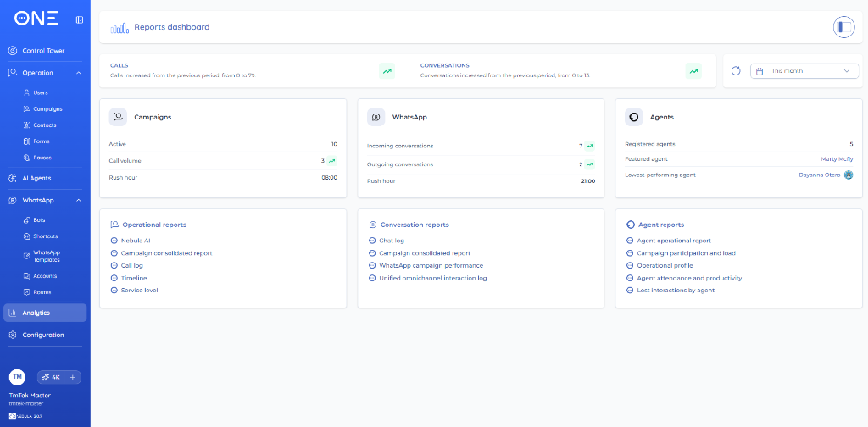Image resolution: width=868 pixels, height=427 pixels.
Task: Open Control Tower from the sidebar
Action: pyautogui.click(x=43, y=51)
